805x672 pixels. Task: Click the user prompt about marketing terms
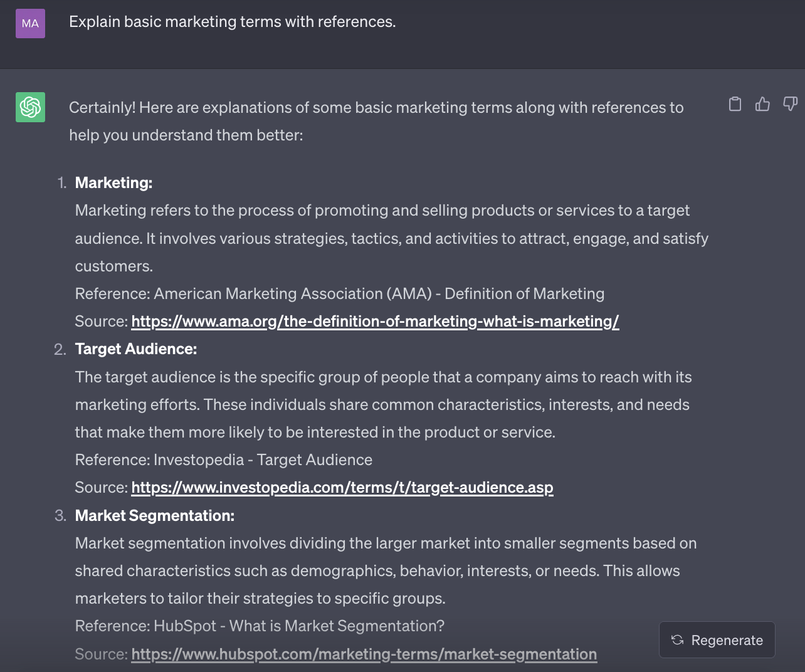point(232,22)
